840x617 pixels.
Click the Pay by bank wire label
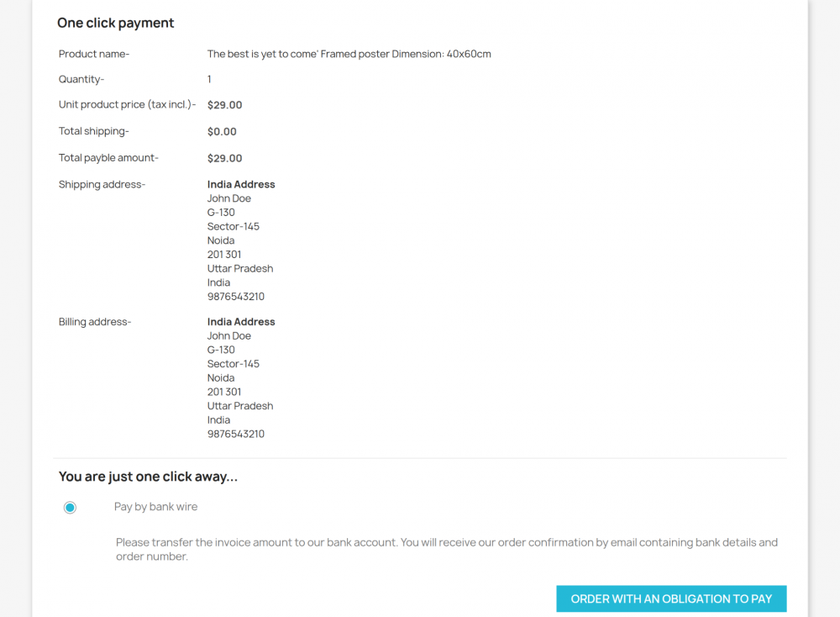[x=156, y=507]
